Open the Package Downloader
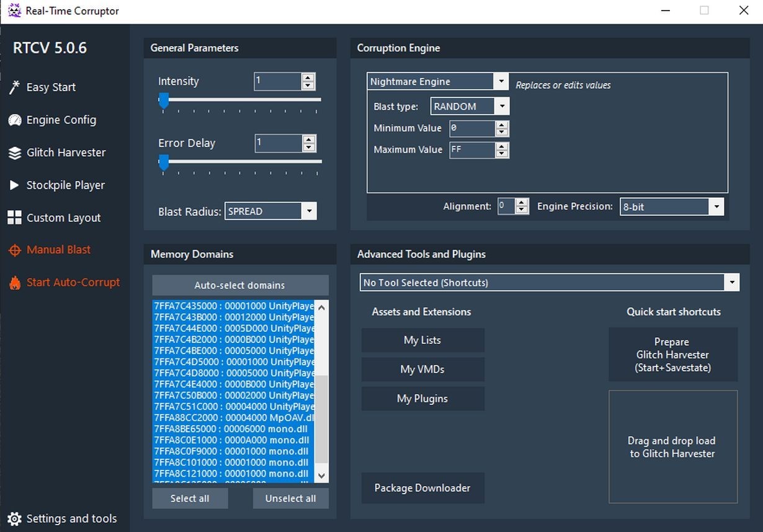Screen dimensions: 763x532 tap(422, 488)
